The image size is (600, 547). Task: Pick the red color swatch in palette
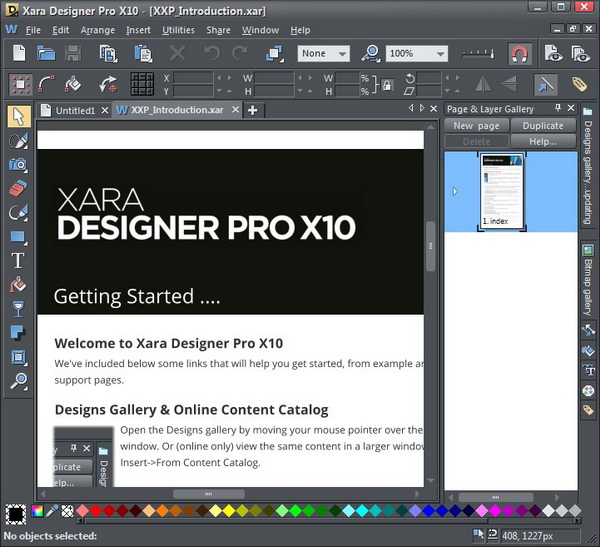pos(96,511)
